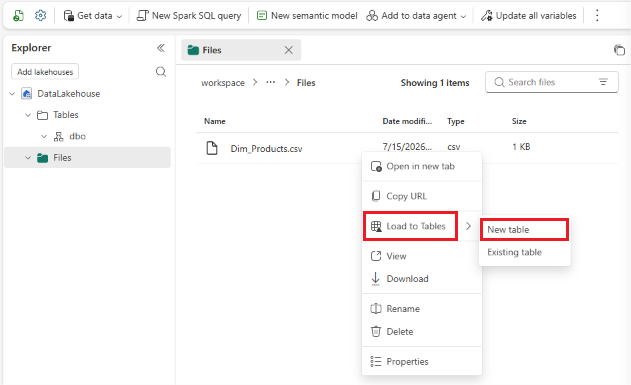The image size is (631, 385).
Task: Expand the Load to Tables submenu arrow
Action: pos(468,226)
